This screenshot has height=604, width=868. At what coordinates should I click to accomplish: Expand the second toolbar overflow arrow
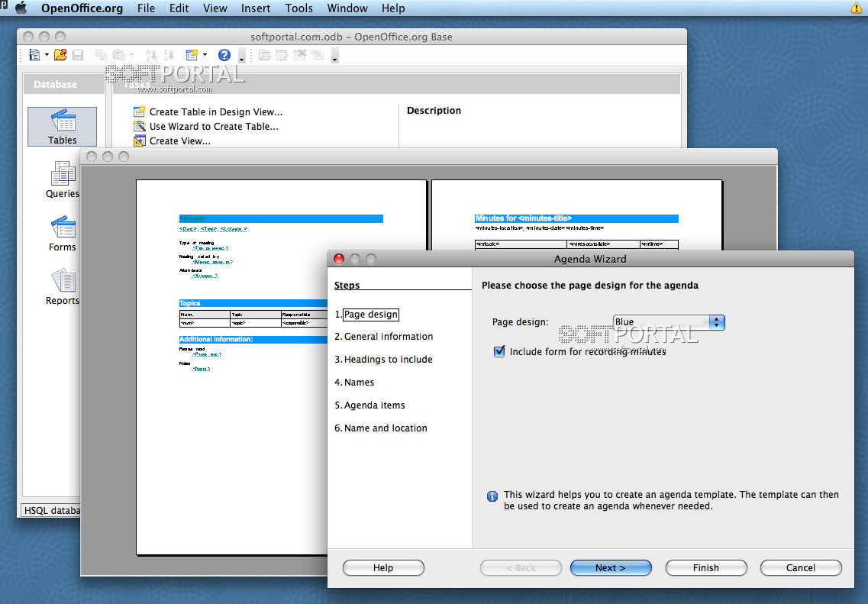335,56
